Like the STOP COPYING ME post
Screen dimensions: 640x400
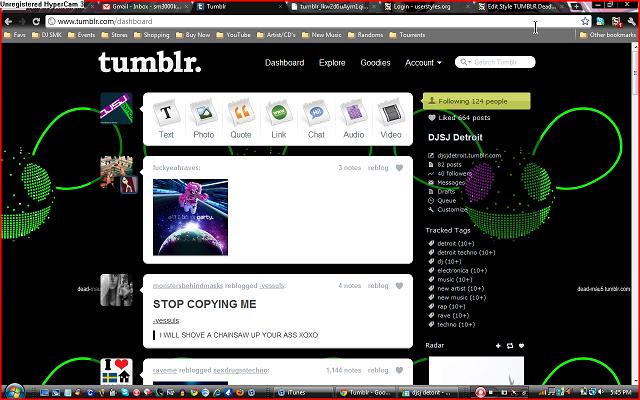click(x=399, y=286)
